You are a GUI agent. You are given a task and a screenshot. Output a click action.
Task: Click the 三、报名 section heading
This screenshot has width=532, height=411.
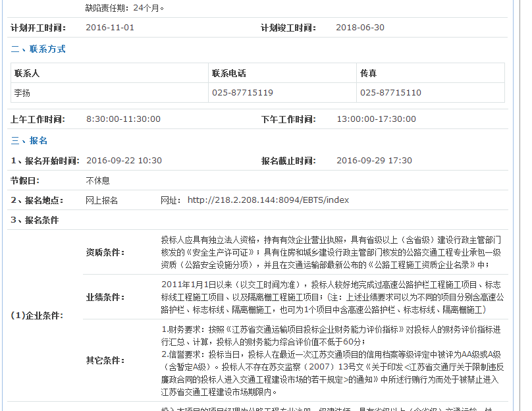[29, 140]
